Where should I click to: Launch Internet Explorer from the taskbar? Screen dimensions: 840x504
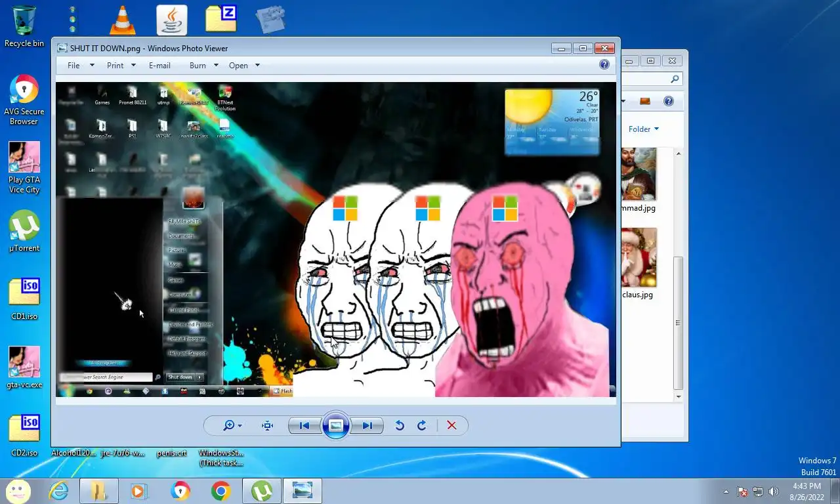coord(59,491)
